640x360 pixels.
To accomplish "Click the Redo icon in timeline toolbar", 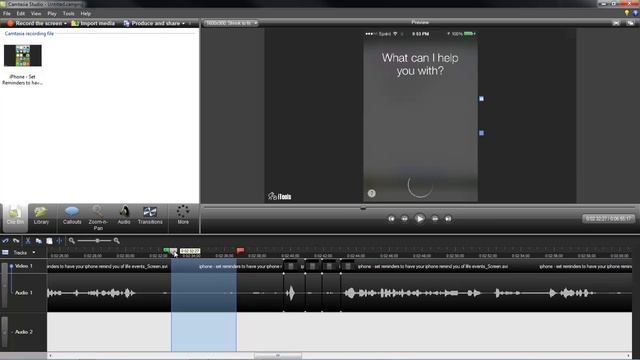I will [16, 241].
